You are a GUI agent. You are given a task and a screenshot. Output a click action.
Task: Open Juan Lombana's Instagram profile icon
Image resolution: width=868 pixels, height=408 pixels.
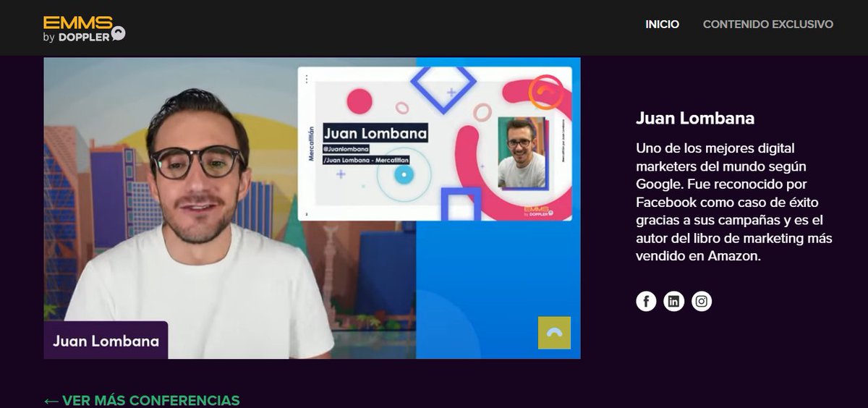(x=702, y=302)
